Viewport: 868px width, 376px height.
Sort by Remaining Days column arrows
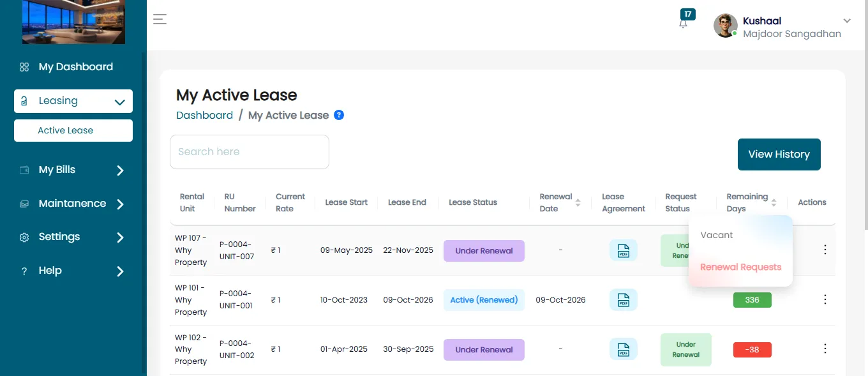coord(774,202)
